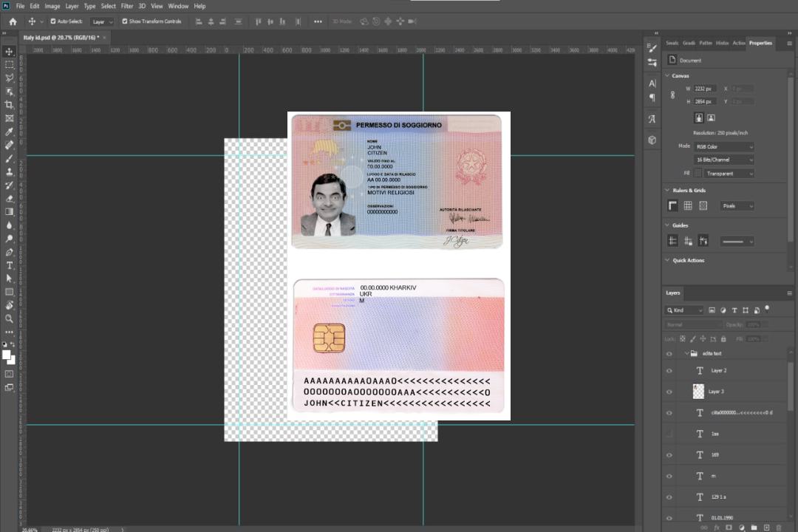Open the Window menu
798x532 pixels.
(x=178, y=6)
